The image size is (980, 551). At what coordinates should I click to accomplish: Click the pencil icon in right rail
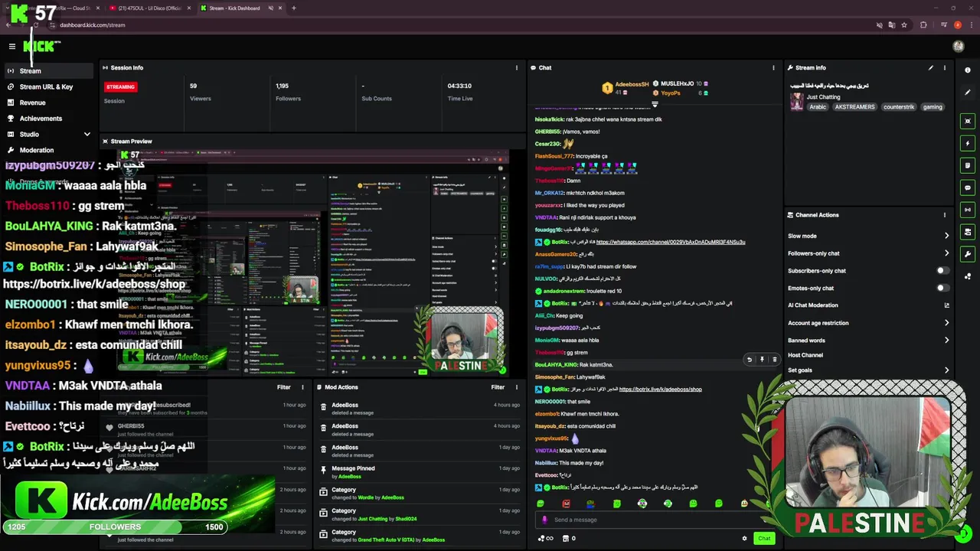coord(968,93)
